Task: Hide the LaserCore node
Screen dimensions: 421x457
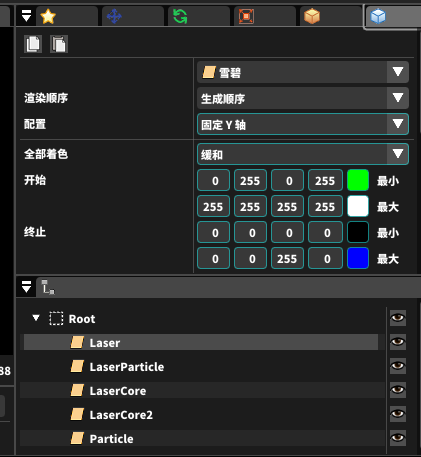Action: (398, 390)
